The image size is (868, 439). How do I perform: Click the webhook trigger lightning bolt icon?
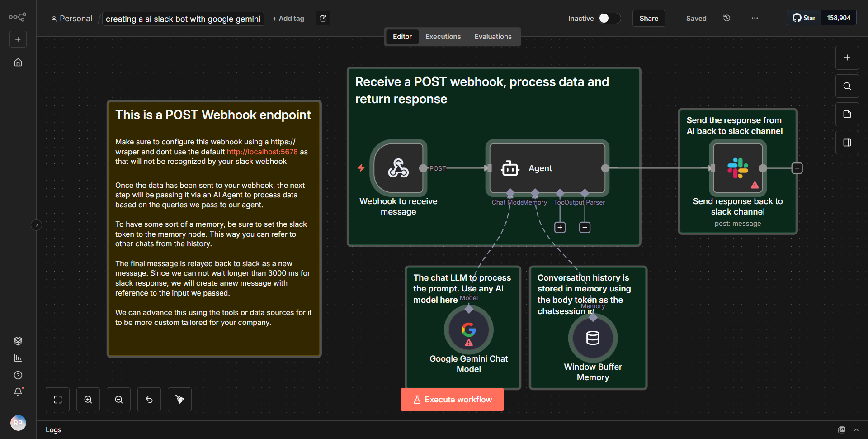point(361,168)
